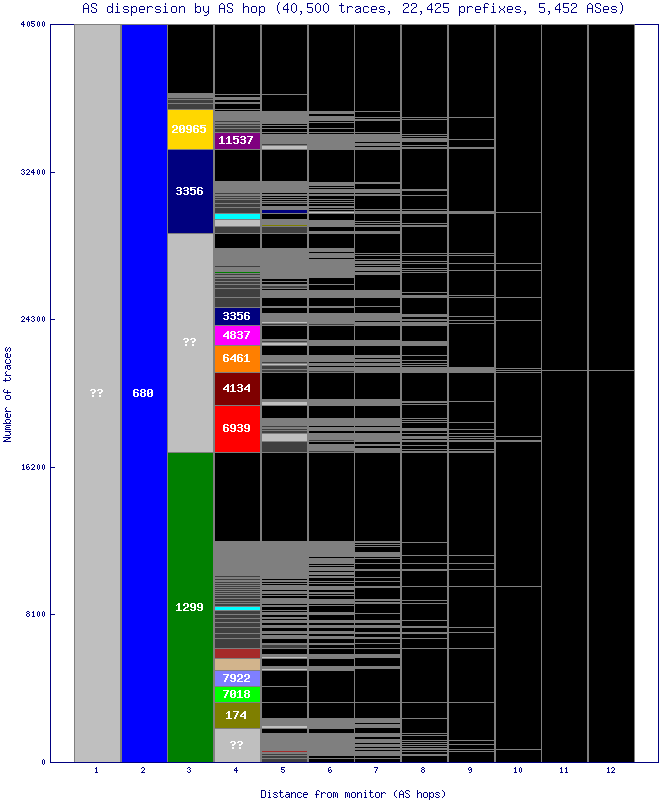This screenshot has height=800, width=659.
Task: Select the green AS 1299 block
Action: click(189, 607)
